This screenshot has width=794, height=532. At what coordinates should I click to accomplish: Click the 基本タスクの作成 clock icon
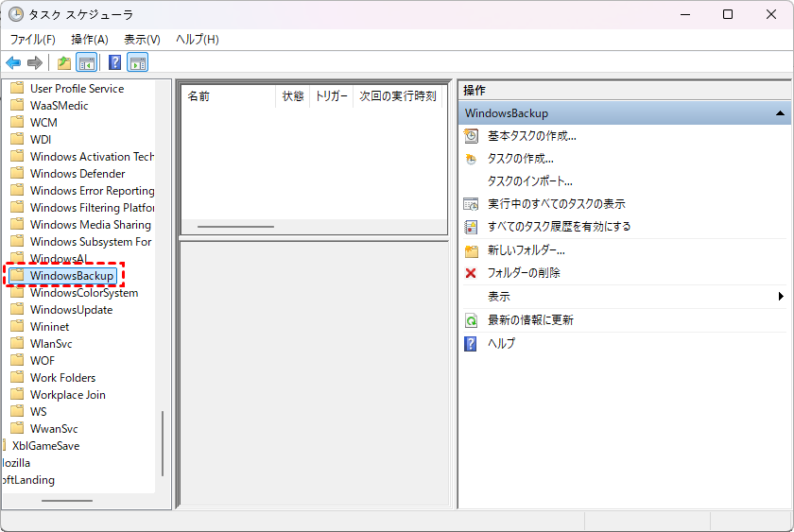[472, 136]
